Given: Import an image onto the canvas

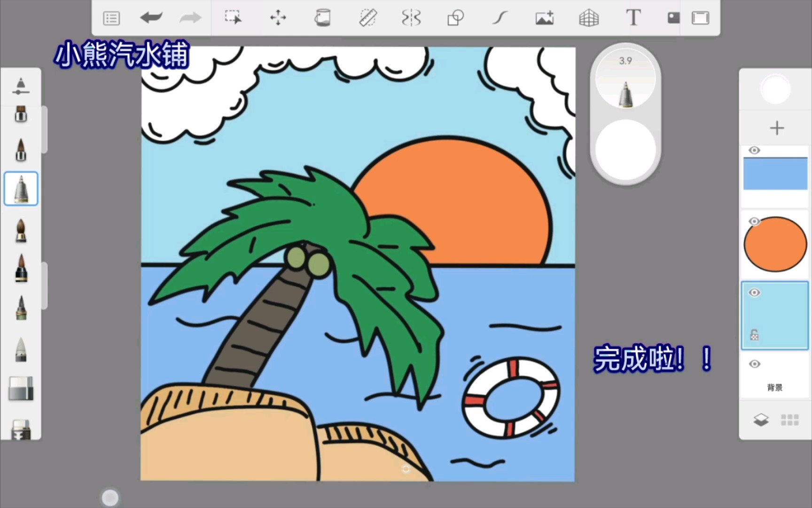Looking at the screenshot, I should [x=544, y=18].
